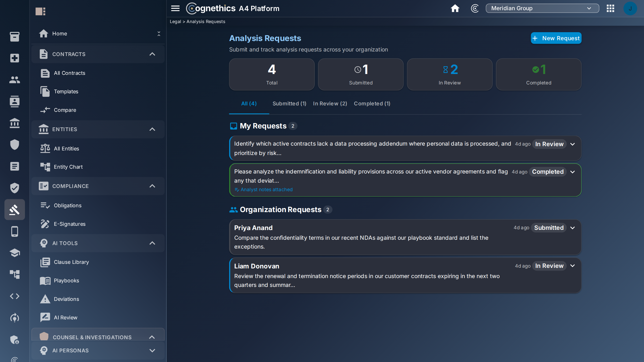The width and height of the screenshot is (644, 362).
Task: Open the Meridian Group organization dropdown
Action: pos(542,8)
